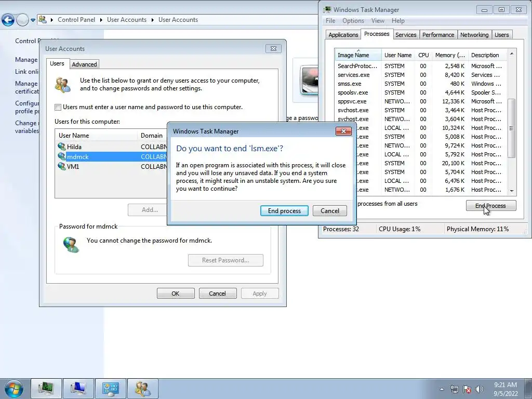Image resolution: width=532 pixels, height=399 pixels.
Task: Select the services.exe process
Action: click(421, 75)
